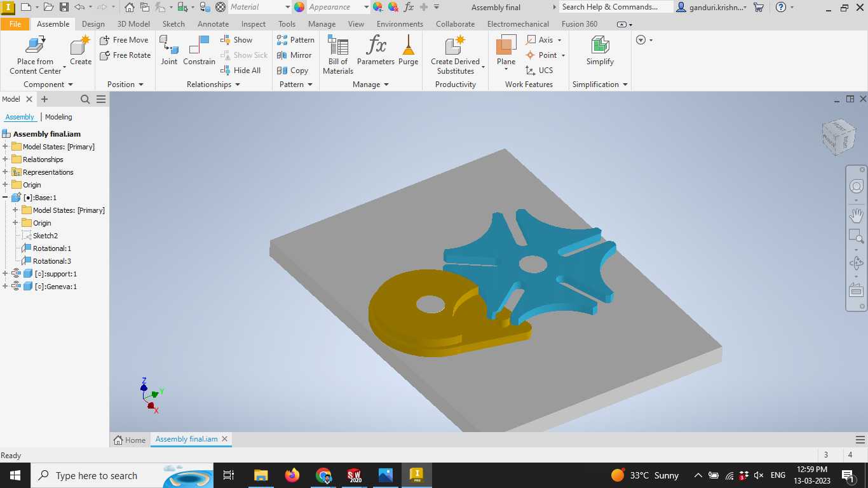
Task: Select Rotational:1 constraint in tree
Action: click(x=51, y=248)
